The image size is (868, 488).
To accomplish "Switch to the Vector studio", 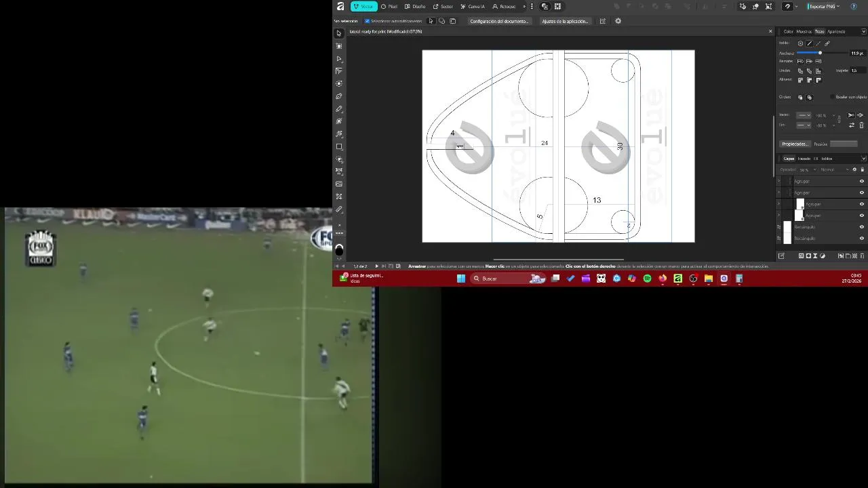I will coord(364,6).
